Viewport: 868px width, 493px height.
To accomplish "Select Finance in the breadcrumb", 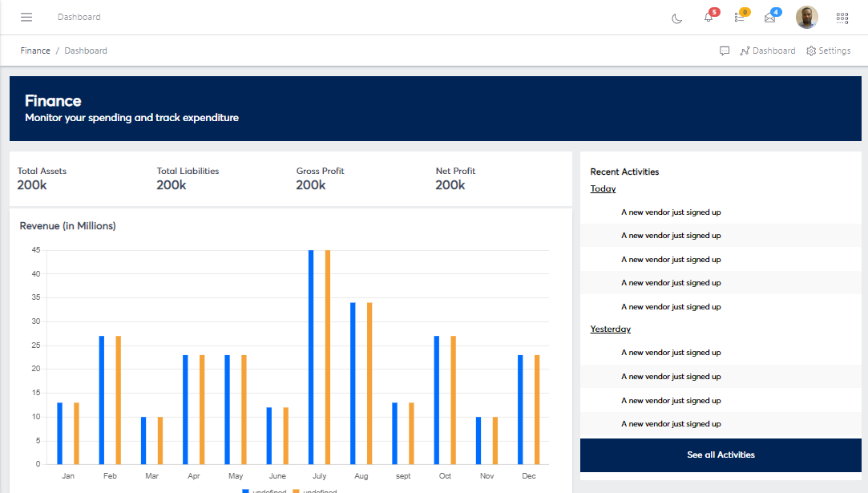I will pyautogui.click(x=35, y=51).
